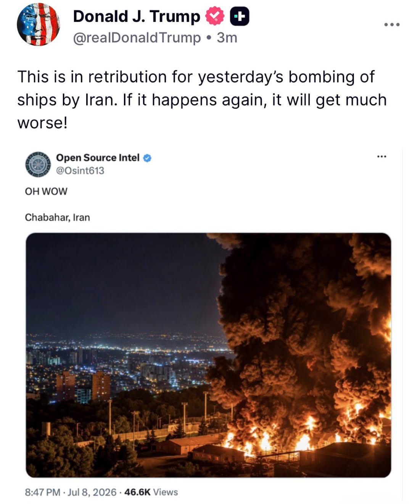
Task: Click the @Osint613 handle
Action: tap(80, 171)
